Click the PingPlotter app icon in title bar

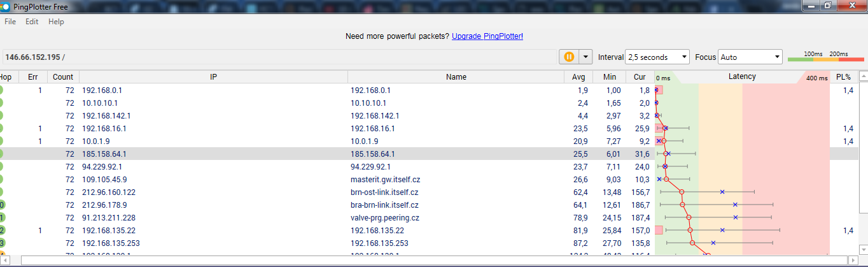pos(5,6)
